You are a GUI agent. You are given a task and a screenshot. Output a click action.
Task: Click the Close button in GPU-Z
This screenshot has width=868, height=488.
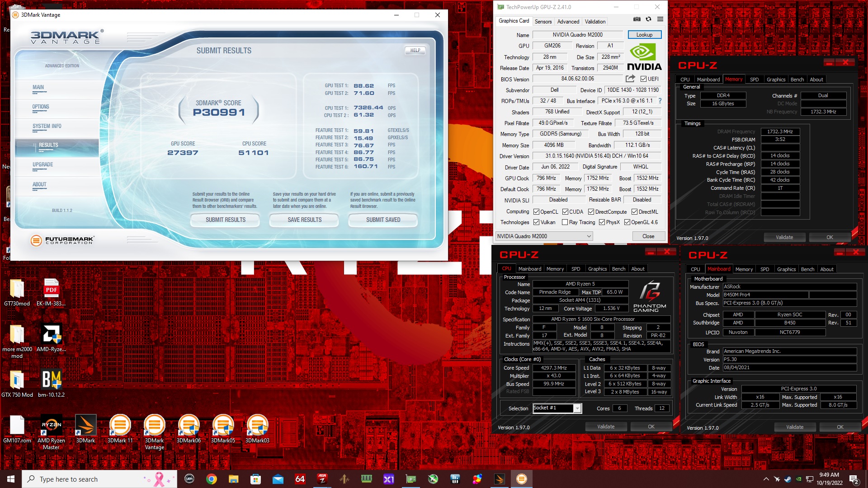click(x=648, y=236)
